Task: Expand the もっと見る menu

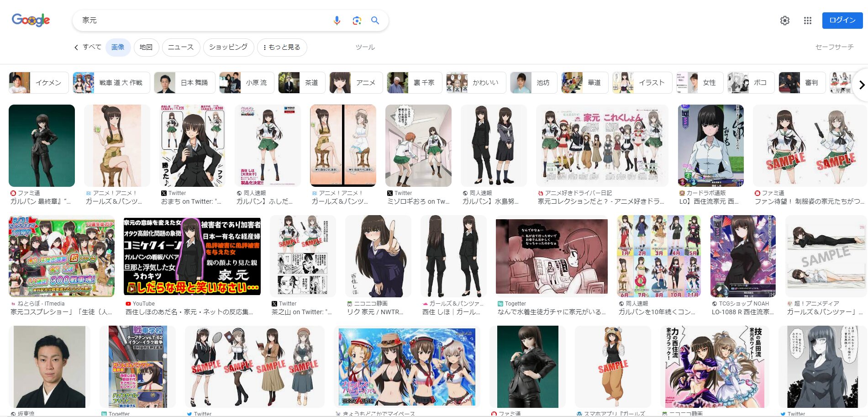Action: (x=282, y=48)
